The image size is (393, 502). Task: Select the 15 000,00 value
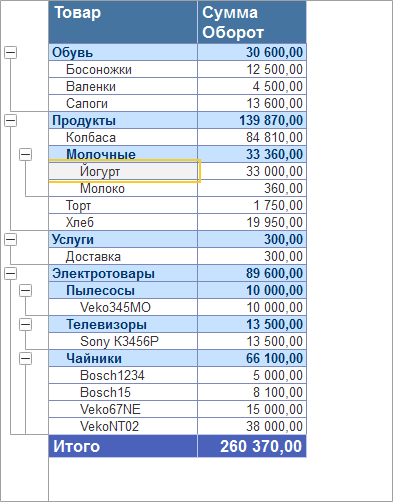[x=252, y=409]
